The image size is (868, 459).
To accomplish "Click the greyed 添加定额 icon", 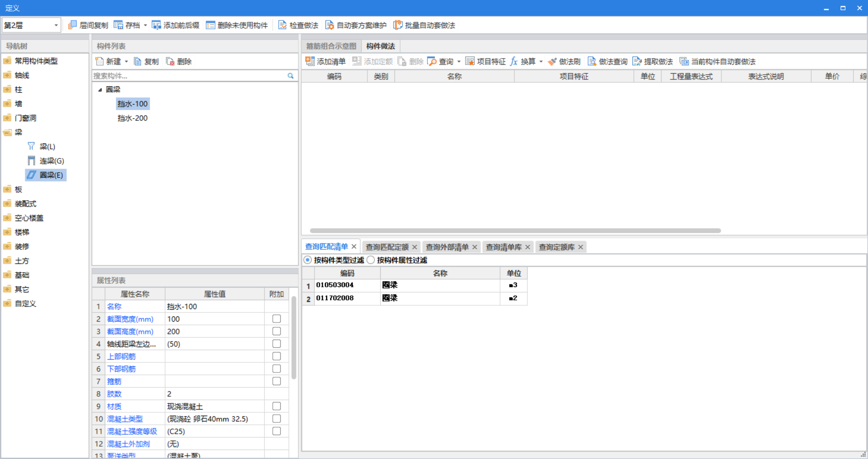I will [356, 61].
